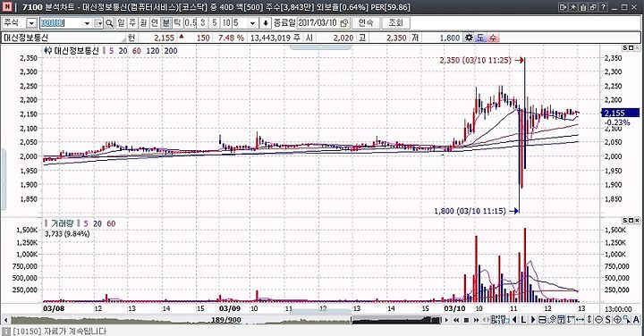Click the current price tag 2,155 on axis
Screen dimensions: 644x336
pos(620,113)
